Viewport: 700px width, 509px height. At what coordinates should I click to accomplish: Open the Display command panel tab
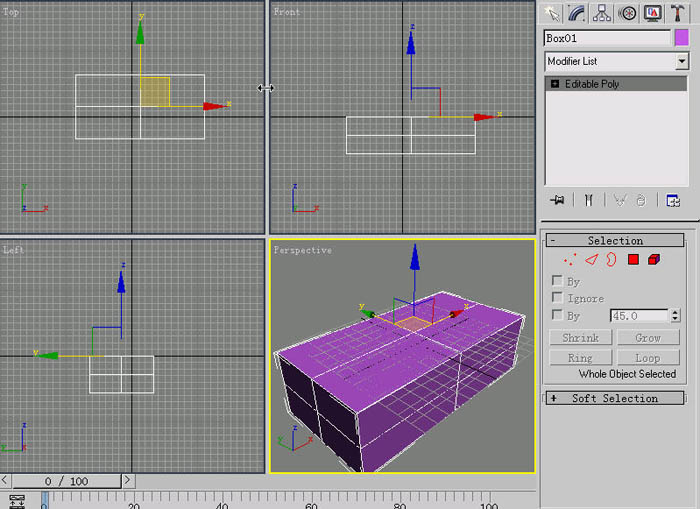(652, 13)
